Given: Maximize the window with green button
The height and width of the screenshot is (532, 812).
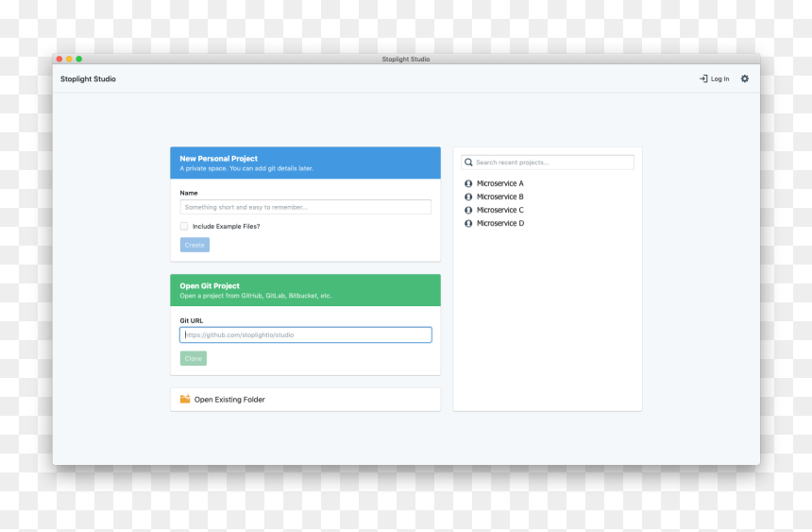Looking at the screenshot, I should 79,60.
